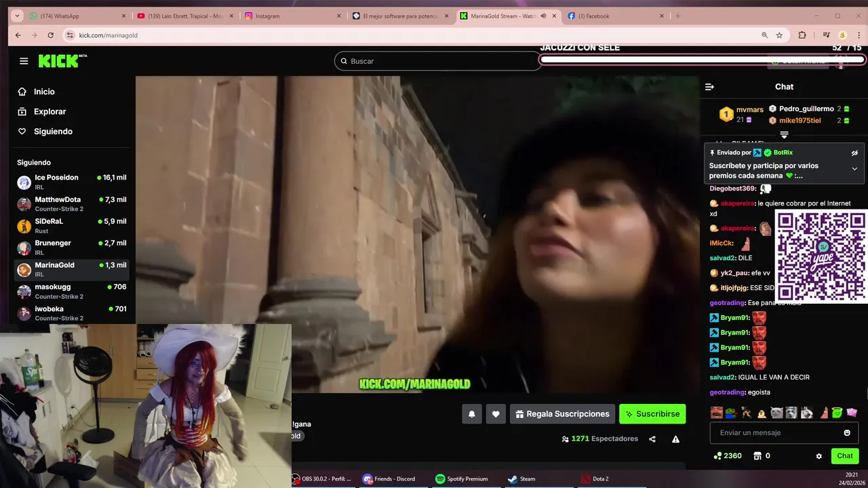Bookmark this page with the star
Image resolution: width=868 pixels, height=488 pixels.
779,35
